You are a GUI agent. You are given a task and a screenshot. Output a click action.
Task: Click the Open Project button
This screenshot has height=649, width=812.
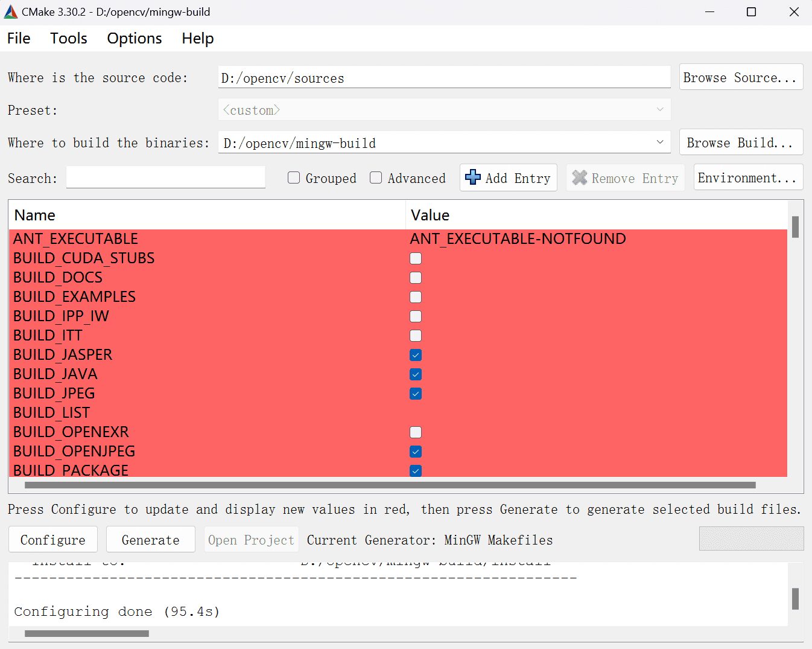point(252,540)
